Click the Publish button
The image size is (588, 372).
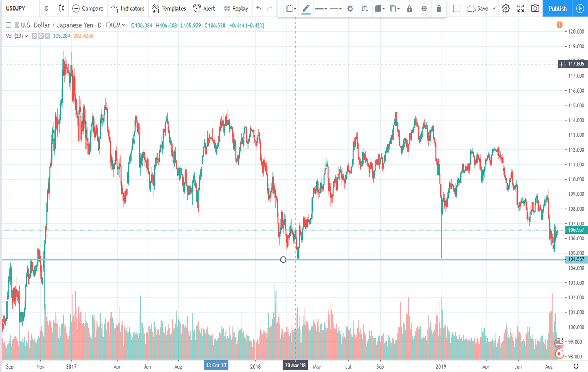(x=557, y=8)
